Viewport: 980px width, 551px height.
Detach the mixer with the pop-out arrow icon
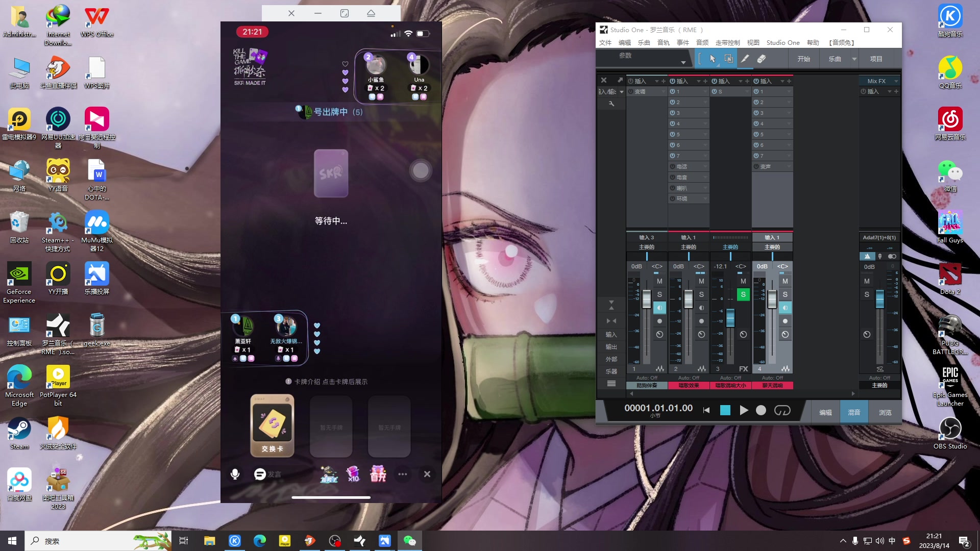pyautogui.click(x=620, y=81)
